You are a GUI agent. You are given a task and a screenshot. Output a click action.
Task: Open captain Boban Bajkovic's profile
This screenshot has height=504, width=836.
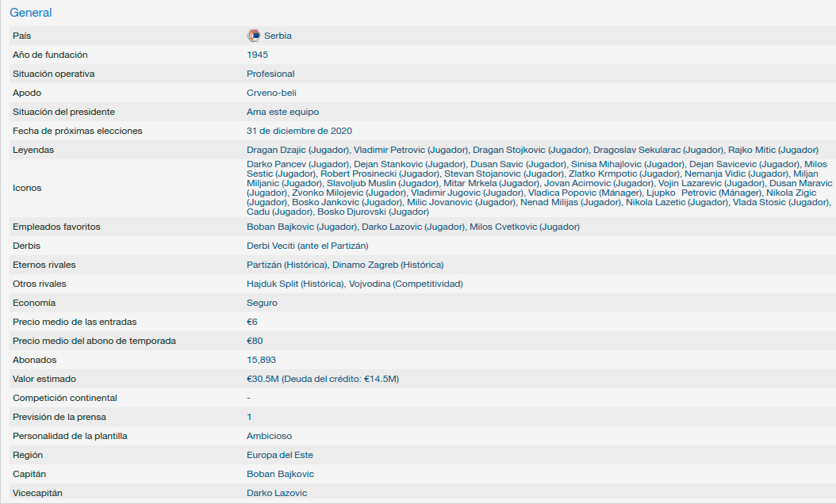pyautogui.click(x=280, y=474)
